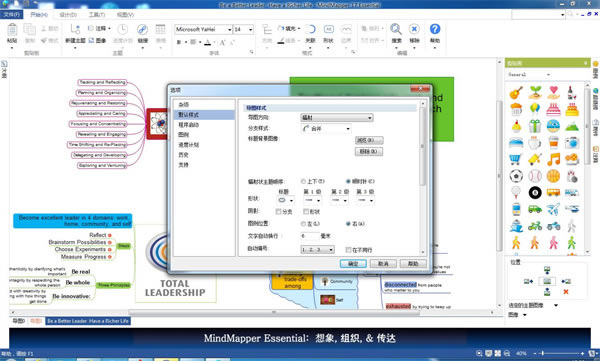Switch to the 设计(D) ribbon tab
Image resolution: width=600 pixels, height=361 pixels.
point(68,15)
